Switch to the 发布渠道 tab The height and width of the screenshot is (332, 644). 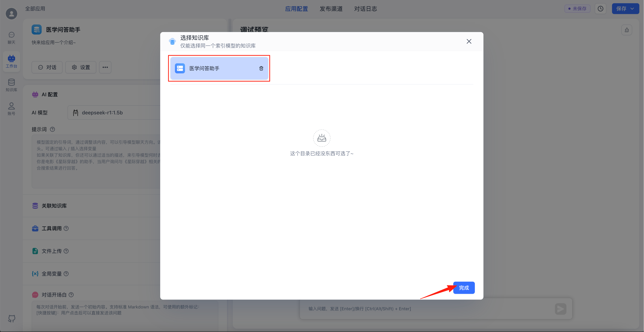point(331,9)
